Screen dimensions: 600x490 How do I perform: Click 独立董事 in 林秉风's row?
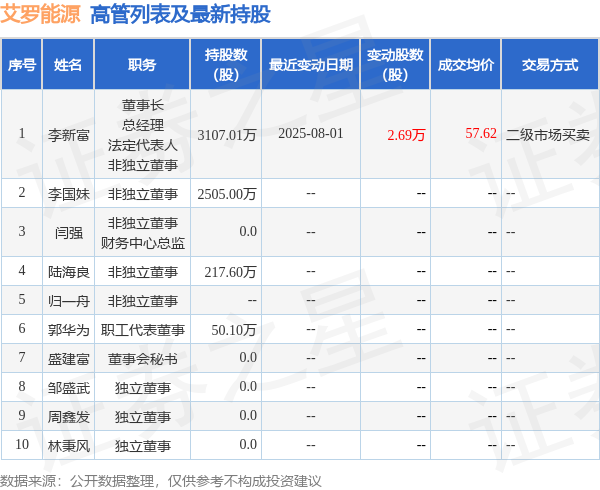click(143, 446)
